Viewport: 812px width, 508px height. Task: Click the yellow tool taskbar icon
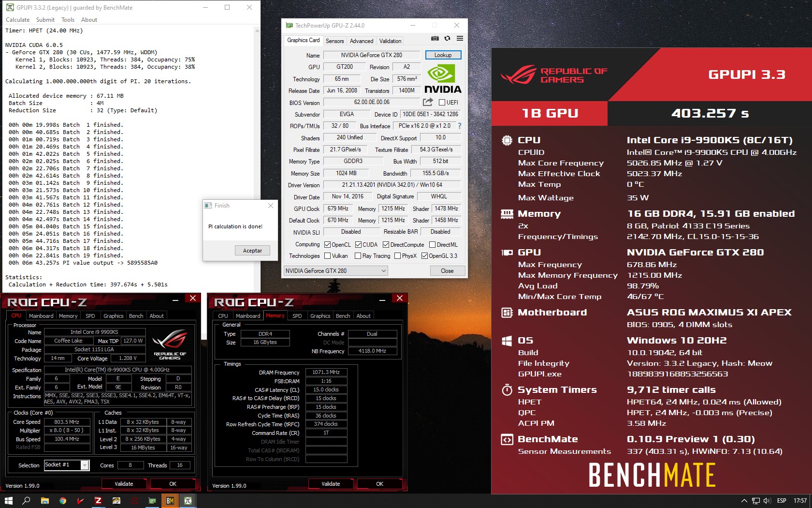click(116, 501)
